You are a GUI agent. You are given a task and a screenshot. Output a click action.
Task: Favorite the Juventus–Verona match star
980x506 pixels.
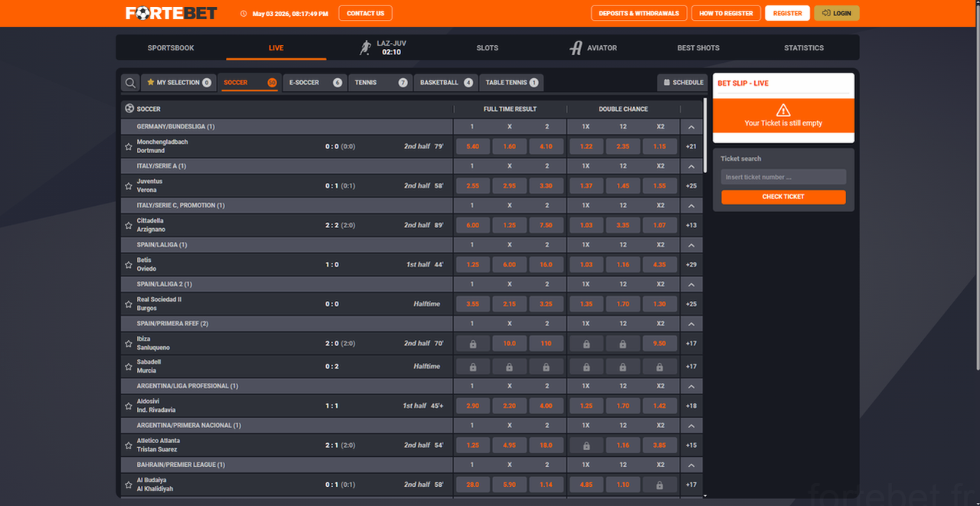pos(129,186)
